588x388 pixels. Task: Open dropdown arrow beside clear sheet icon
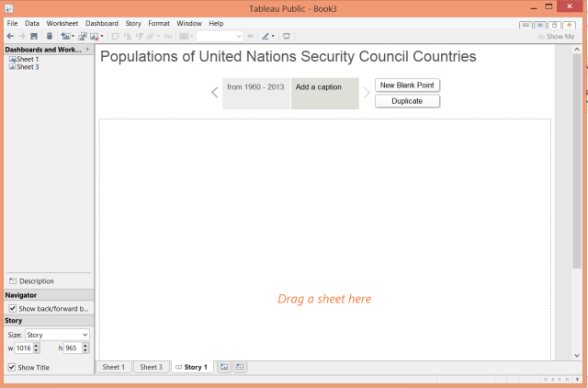point(102,36)
